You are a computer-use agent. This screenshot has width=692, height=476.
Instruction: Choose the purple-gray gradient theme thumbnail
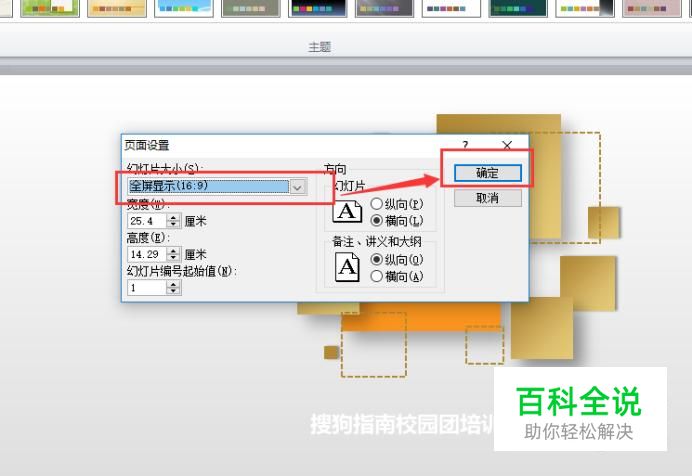pos(384,8)
